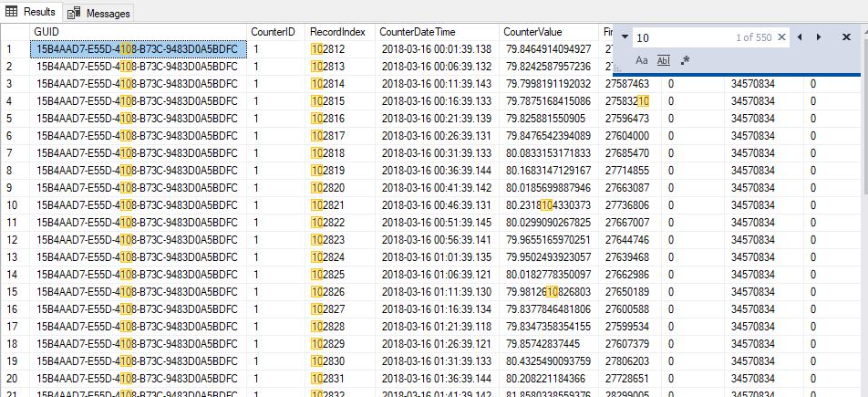Click CounterValue 79.7998191192032
The image size is (868, 397).
549,84
